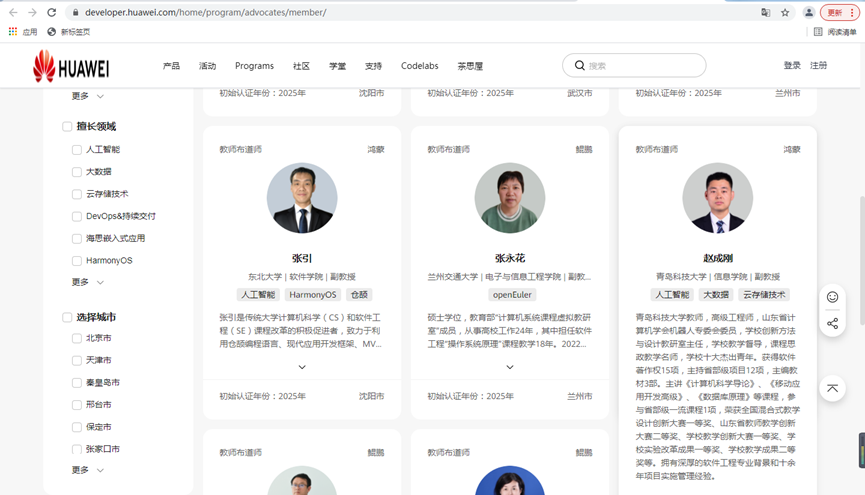Open 张引's profile photo

[x=302, y=198]
